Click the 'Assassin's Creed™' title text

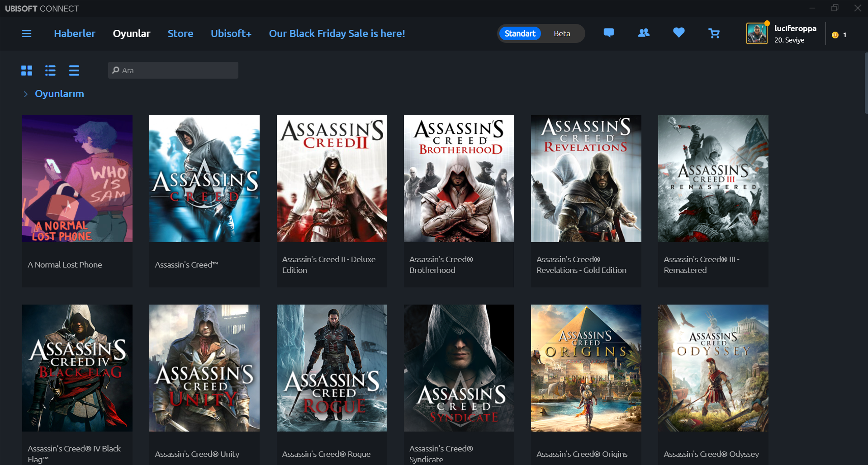(186, 265)
